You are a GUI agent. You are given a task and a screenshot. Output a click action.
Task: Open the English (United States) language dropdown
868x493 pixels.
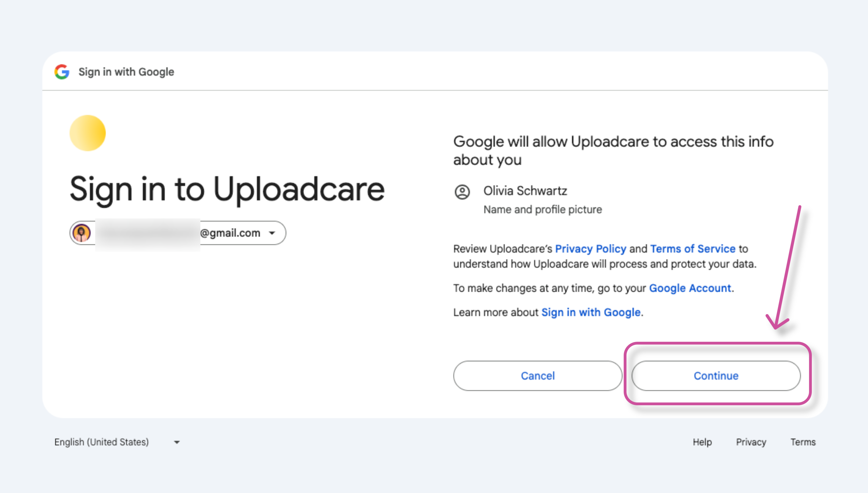coord(102,442)
